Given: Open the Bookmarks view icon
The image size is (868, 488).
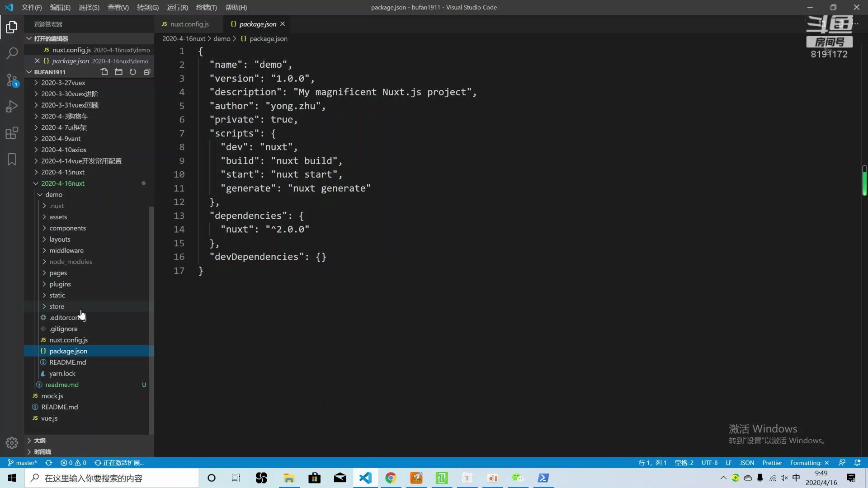Looking at the screenshot, I should pyautogui.click(x=12, y=159).
